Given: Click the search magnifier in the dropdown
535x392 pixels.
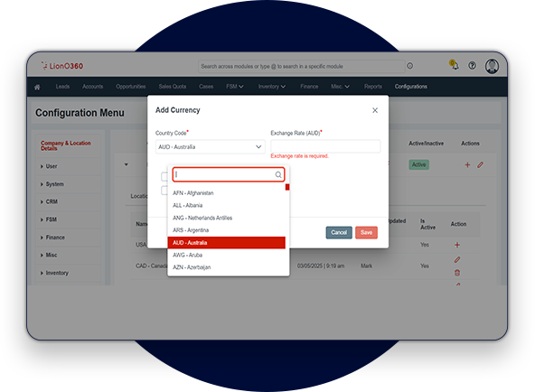Looking at the screenshot, I should pos(278,175).
